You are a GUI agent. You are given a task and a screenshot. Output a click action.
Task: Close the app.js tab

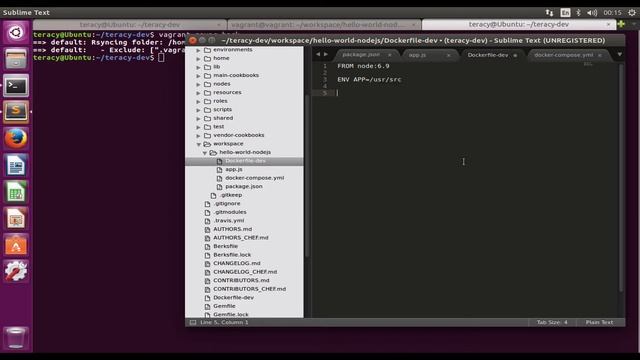tap(449, 55)
